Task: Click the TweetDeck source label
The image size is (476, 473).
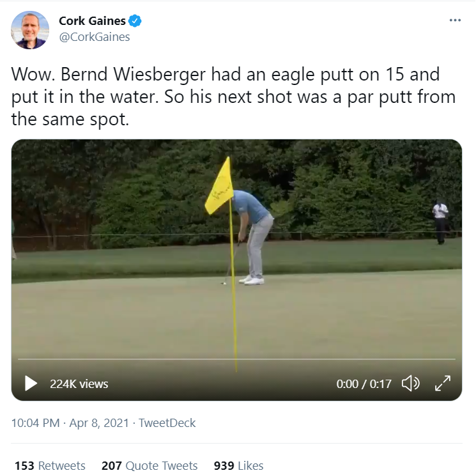Action: coord(167,423)
